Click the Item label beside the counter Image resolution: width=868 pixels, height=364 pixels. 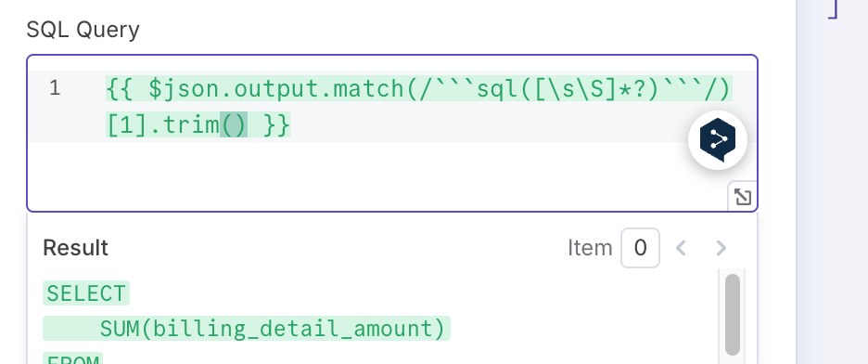point(590,248)
